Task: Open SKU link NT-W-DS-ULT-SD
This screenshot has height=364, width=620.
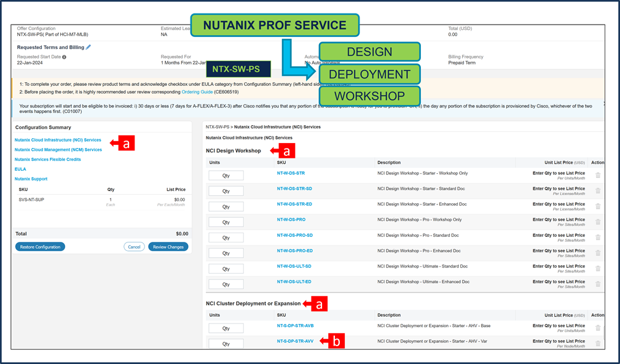Action: (294, 266)
